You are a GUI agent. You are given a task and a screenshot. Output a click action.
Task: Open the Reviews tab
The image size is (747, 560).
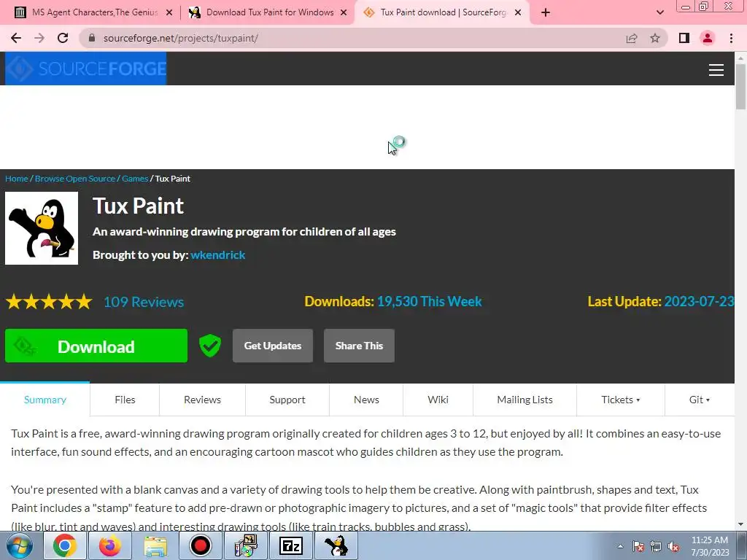pyautogui.click(x=203, y=400)
